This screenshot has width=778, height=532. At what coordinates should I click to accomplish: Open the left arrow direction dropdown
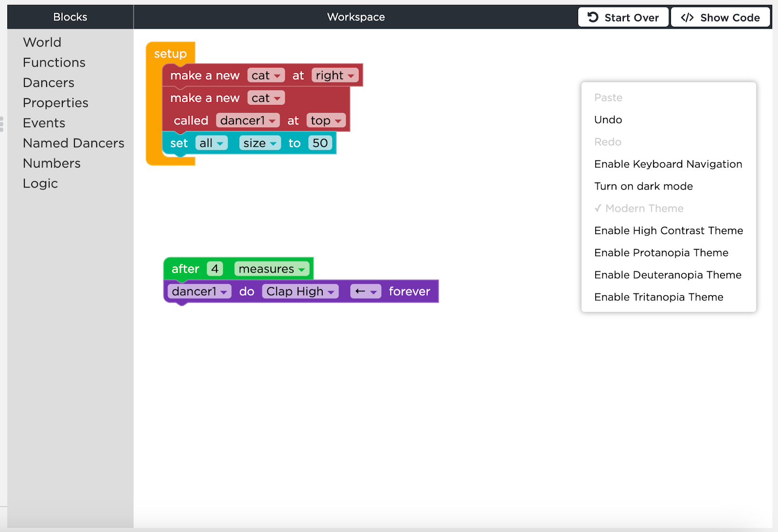click(366, 292)
